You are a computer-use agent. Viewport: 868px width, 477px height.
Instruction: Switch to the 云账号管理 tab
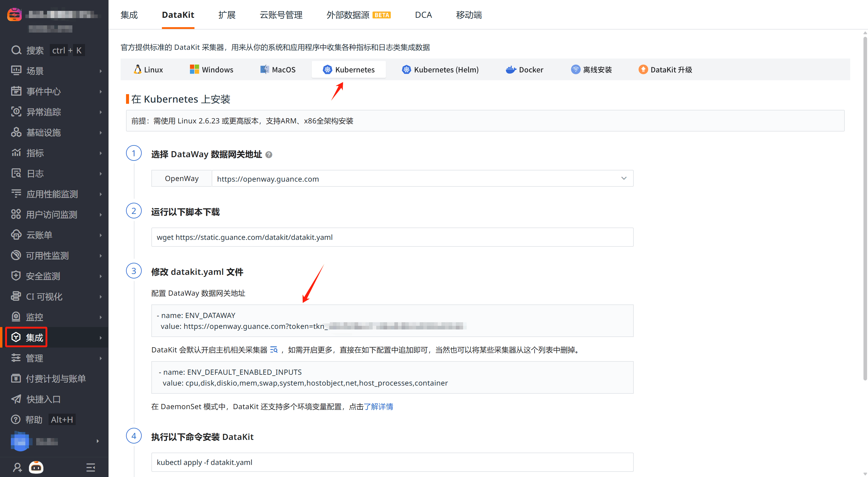coord(281,15)
